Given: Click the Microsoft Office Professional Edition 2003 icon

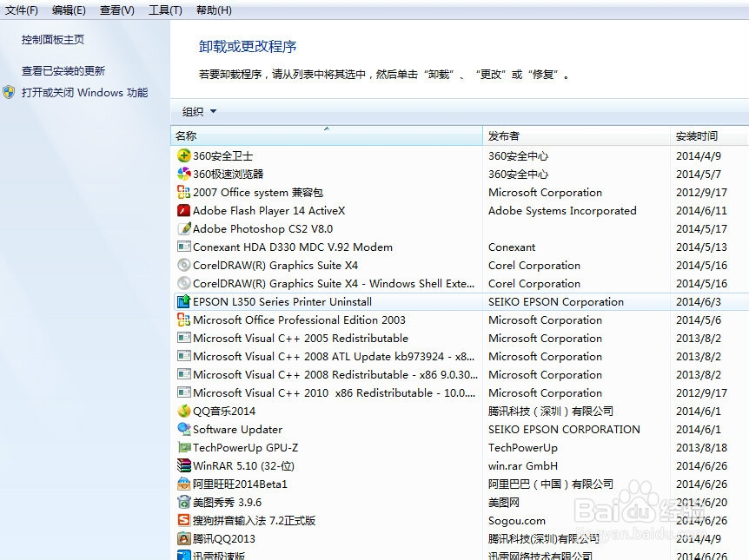Looking at the screenshot, I should [x=184, y=320].
